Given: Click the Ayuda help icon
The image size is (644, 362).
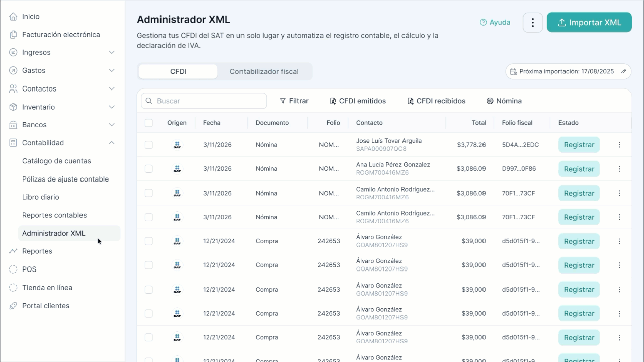Looking at the screenshot, I should pos(484,23).
